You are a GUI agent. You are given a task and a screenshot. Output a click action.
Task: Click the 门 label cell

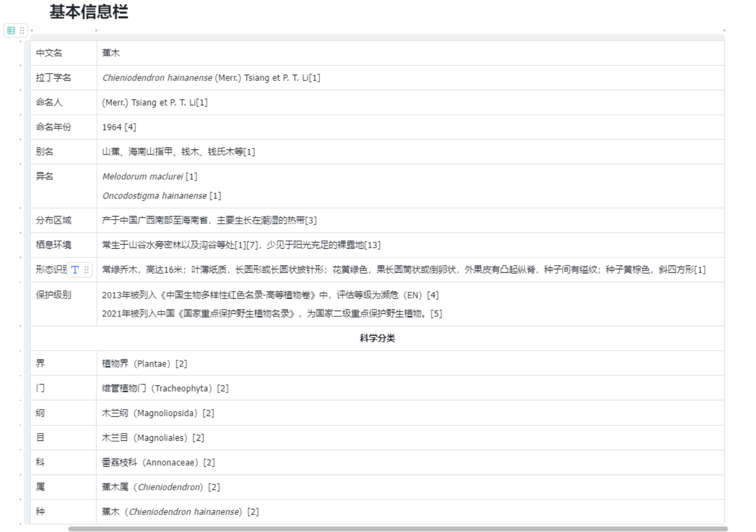pos(64,388)
